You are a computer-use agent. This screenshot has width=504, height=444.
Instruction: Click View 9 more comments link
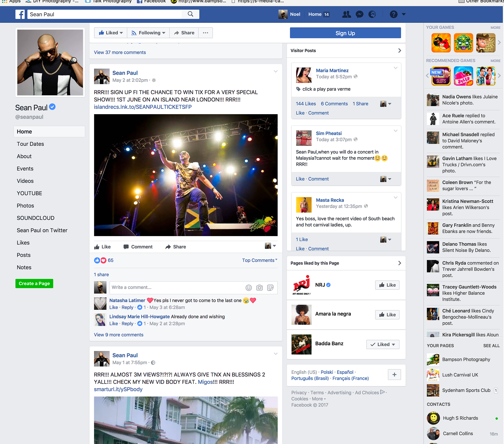pyautogui.click(x=119, y=335)
